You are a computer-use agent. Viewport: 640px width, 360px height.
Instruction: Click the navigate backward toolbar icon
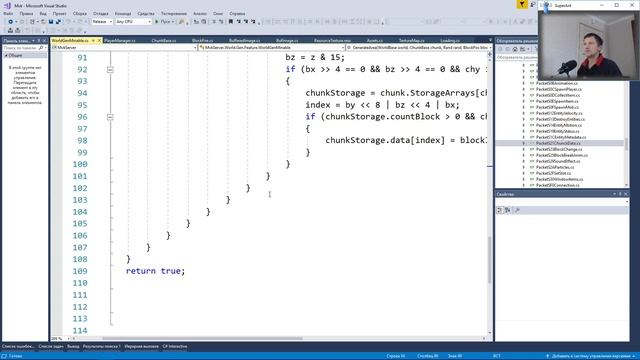[10, 22]
